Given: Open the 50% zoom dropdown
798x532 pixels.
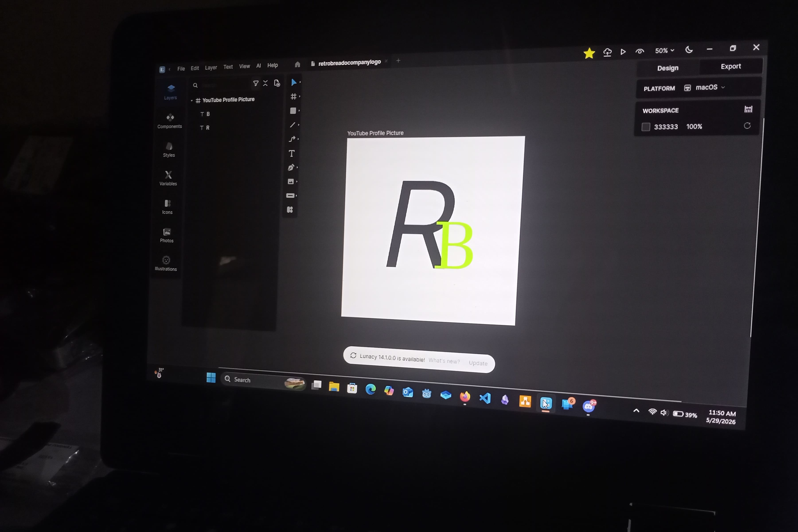Looking at the screenshot, I should coord(664,51).
